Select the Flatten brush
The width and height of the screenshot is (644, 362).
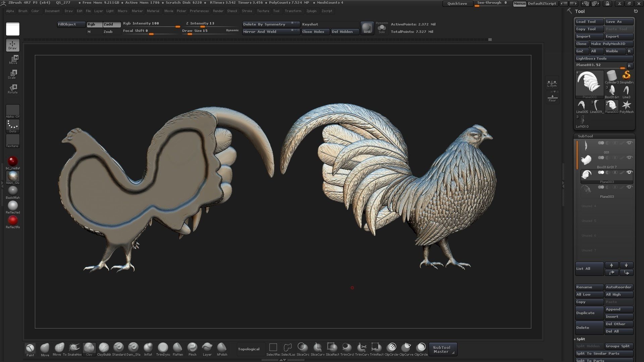pos(177,349)
